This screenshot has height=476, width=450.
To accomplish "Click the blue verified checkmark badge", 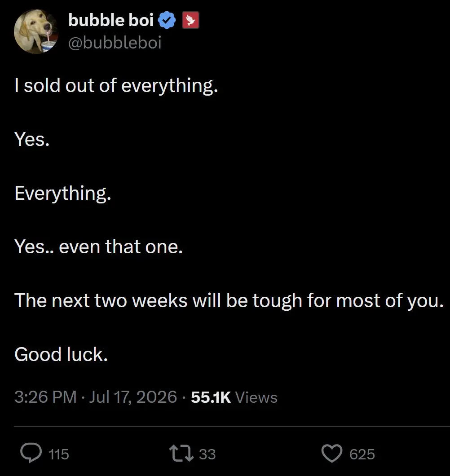I will [167, 20].
